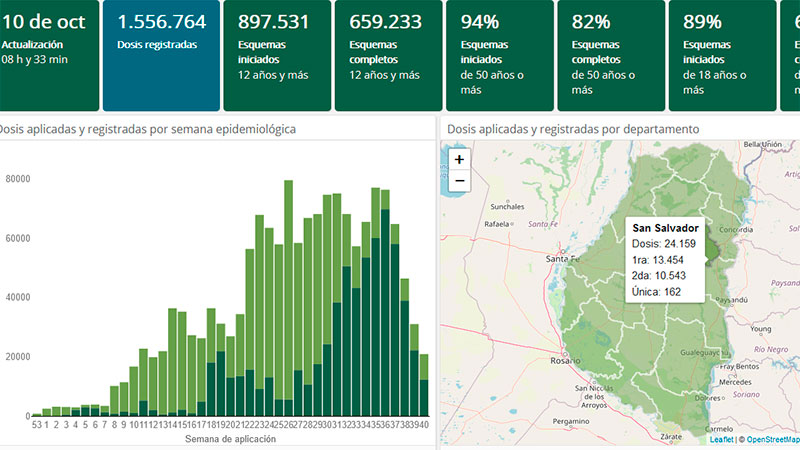Click the highlighted San Salvador department on map
800x450 pixels.
(x=712, y=247)
